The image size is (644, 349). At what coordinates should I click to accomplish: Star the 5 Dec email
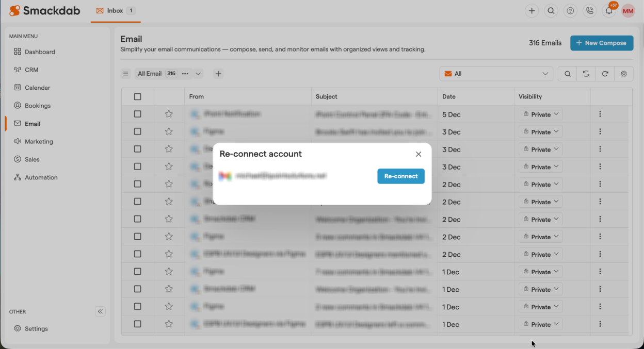tap(169, 114)
